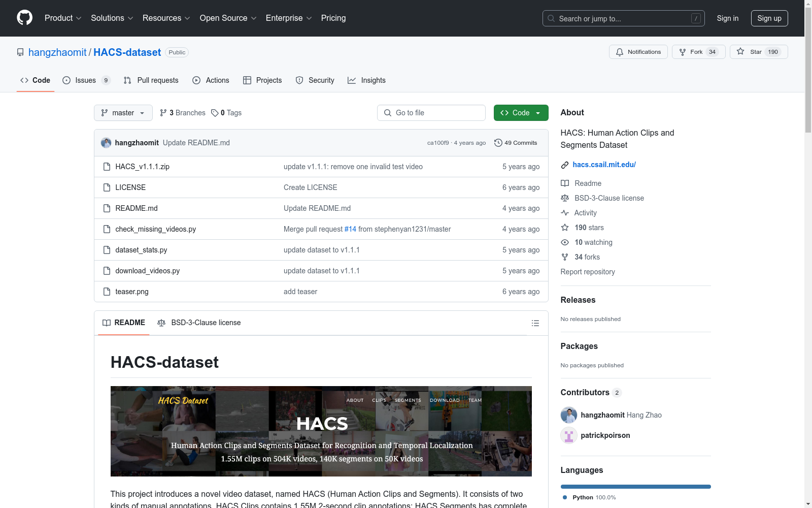
Task: Click the file icon for dataset_stats.py
Action: tap(107, 250)
